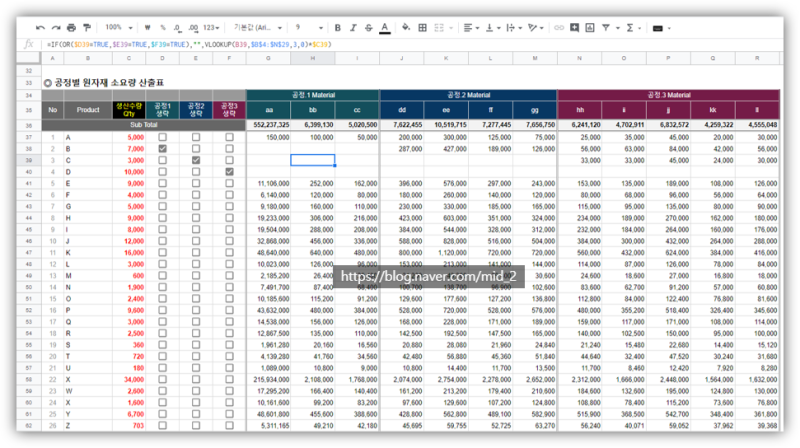Screen dimensions: 800x448
Task: Toggle bold formatting
Action: [x=337, y=28]
